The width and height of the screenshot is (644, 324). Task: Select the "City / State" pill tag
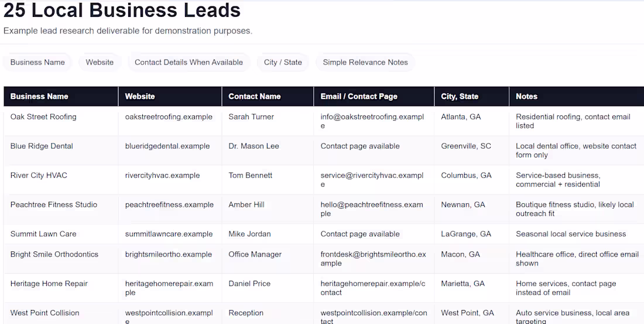[x=283, y=62]
